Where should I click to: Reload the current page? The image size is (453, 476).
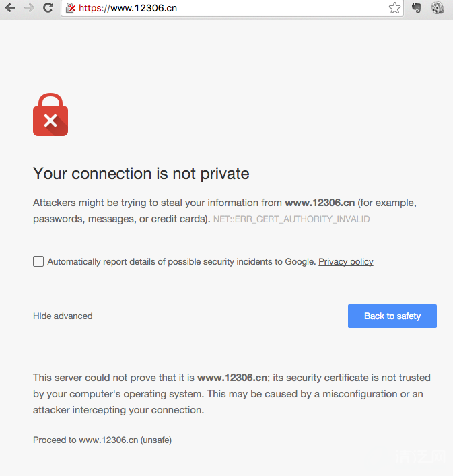(x=48, y=8)
